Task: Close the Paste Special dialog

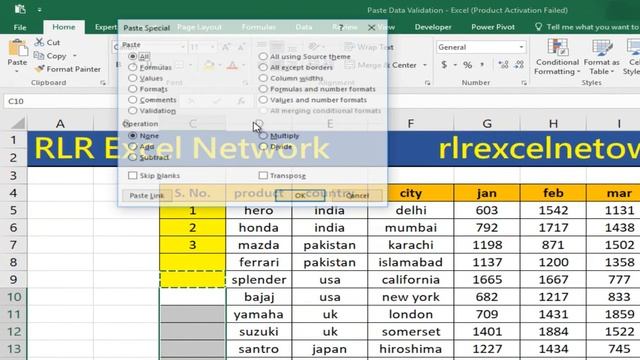Action: 371,28
